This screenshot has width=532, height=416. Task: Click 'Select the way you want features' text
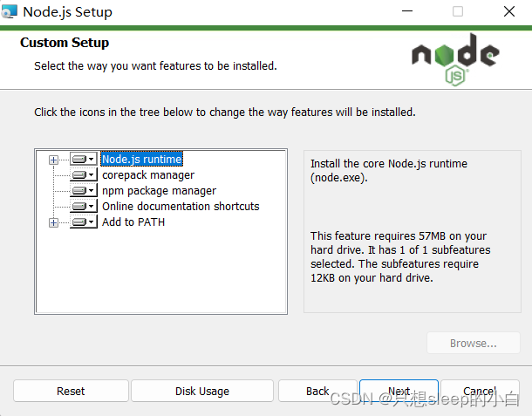click(x=155, y=65)
